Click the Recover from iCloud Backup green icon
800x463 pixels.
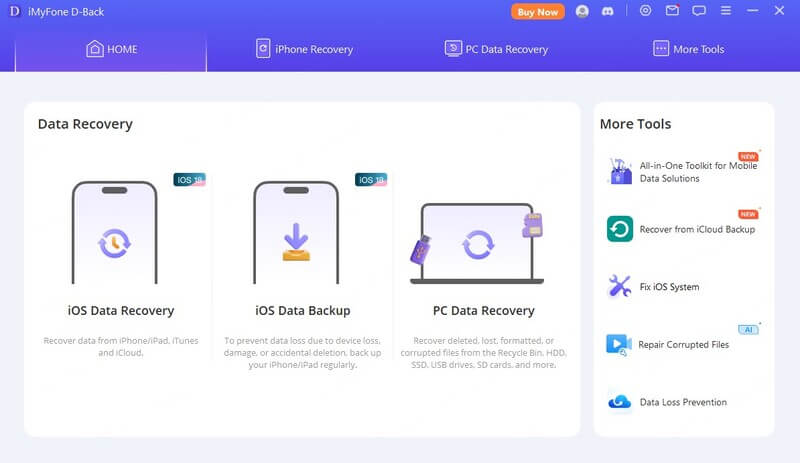pyautogui.click(x=620, y=229)
